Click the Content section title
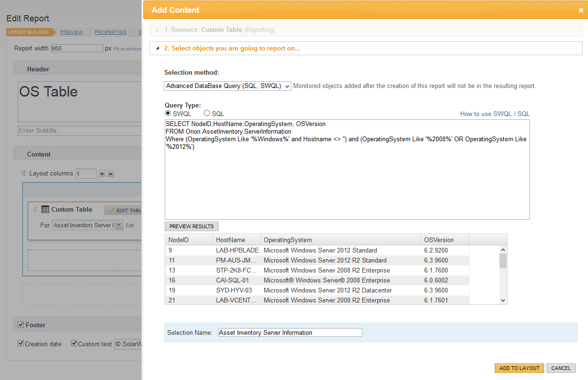Image resolution: width=588 pixels, height=380 pixels. pos(39,154)
